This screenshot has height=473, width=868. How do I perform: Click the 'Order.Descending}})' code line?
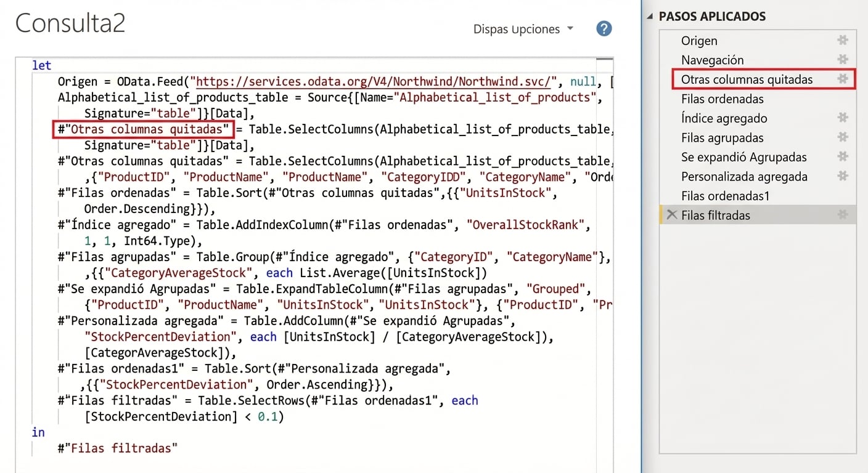(x=150, y=209)
